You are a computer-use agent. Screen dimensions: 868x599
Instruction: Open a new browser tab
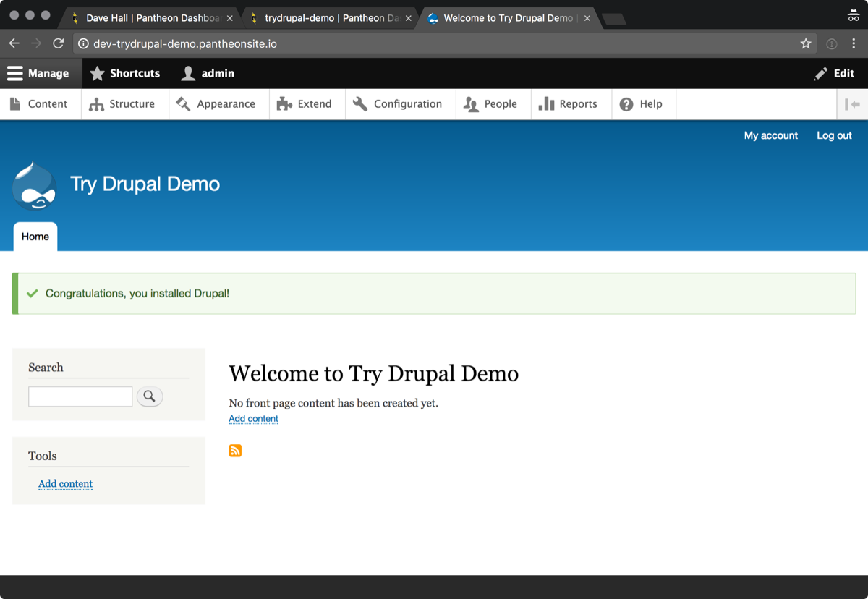coord(614,20)
